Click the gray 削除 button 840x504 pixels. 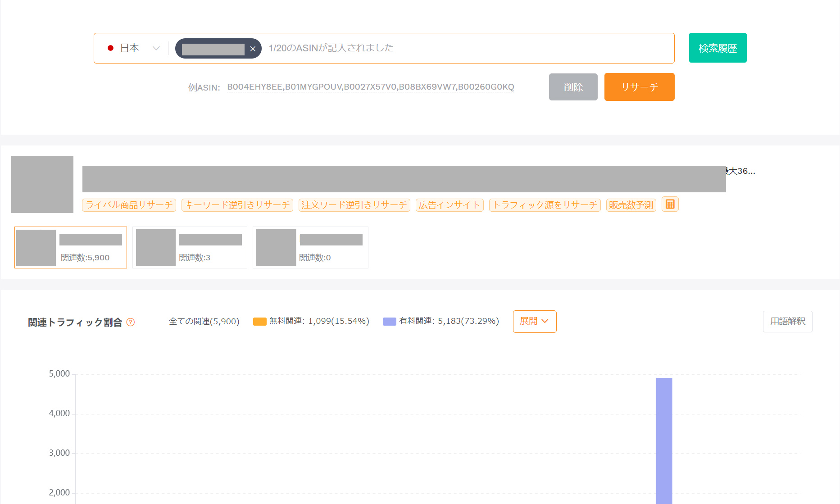573,87
